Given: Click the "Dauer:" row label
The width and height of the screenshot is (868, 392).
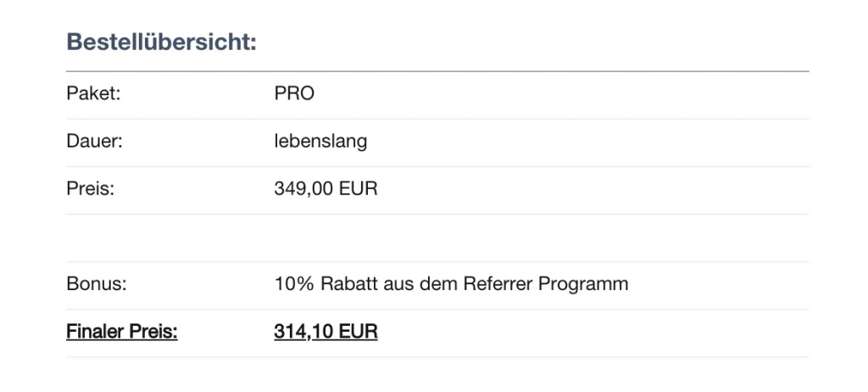Looking at the screenshot, I should point(95,141).
